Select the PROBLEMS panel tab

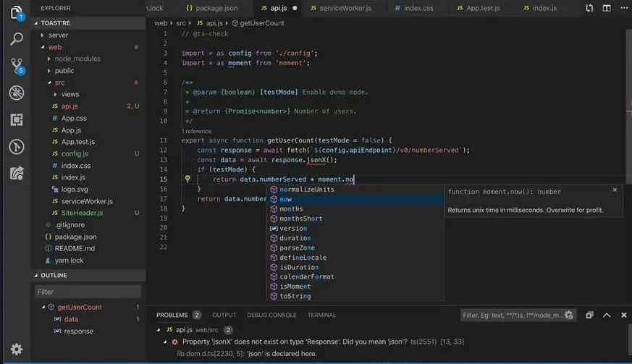click(172, 315)
